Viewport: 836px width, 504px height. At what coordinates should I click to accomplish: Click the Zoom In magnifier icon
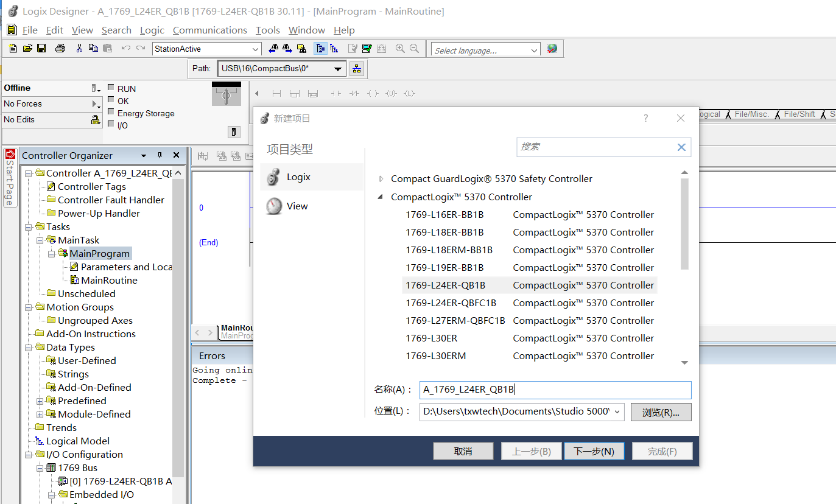coord(400,49)
